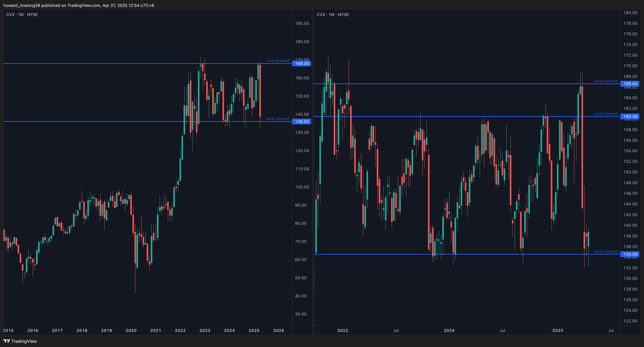Click the 168.00 price label on monthly chart

pos(302,64)
